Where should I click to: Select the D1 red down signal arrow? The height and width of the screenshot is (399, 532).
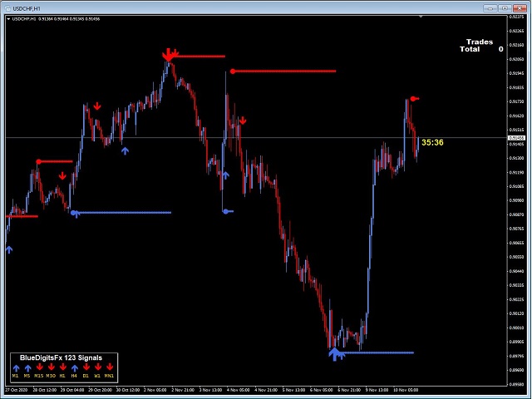pyautogui.click(x=86, y=367)
